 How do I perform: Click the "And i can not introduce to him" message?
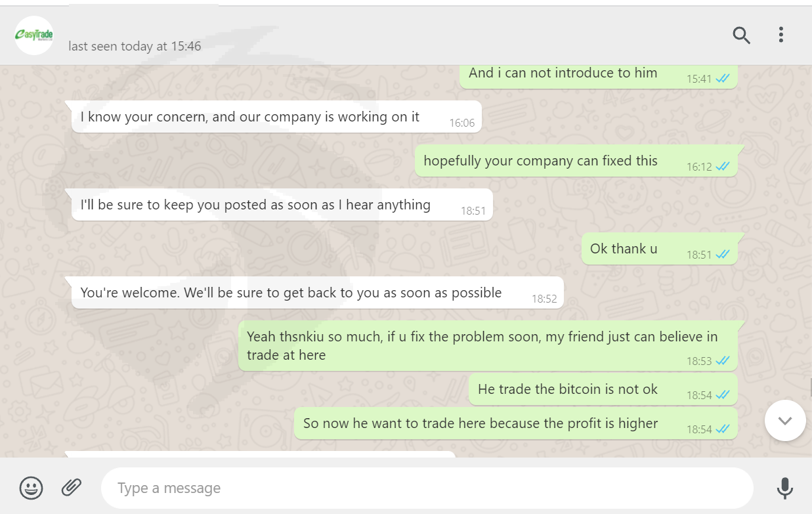click(x=563, y=74)
